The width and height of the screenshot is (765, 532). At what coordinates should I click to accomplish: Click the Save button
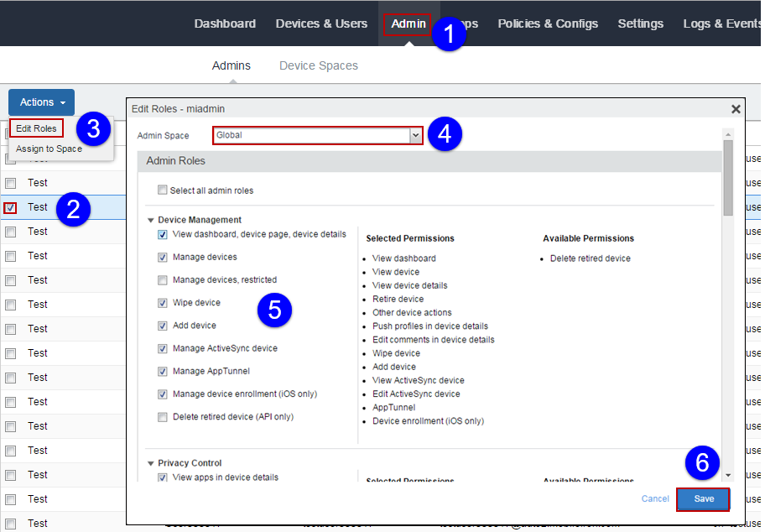point(703,498)
